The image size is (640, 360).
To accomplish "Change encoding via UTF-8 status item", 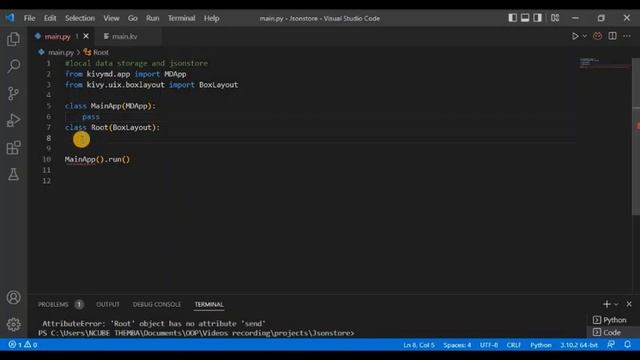I will coord(489,345).
